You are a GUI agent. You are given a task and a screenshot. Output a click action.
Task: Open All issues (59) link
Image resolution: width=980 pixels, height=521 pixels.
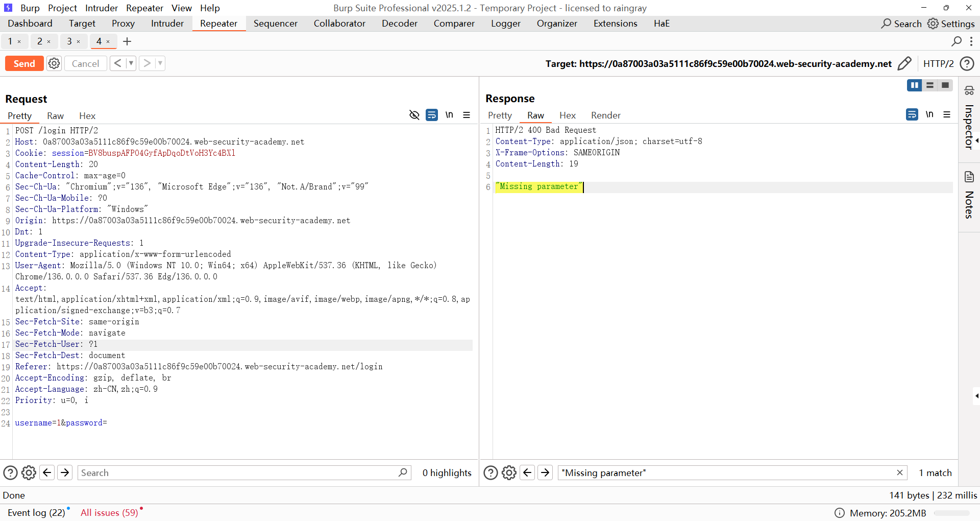[x=109, y=512]
